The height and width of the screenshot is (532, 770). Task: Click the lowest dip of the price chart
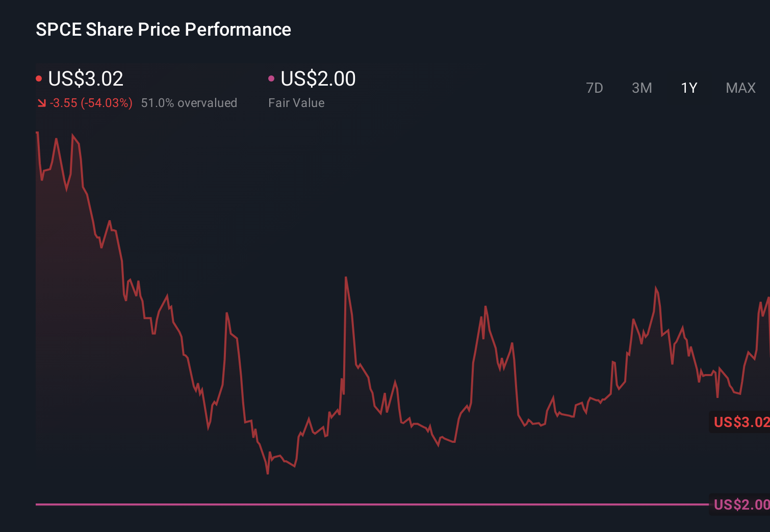tap(268, 473)
